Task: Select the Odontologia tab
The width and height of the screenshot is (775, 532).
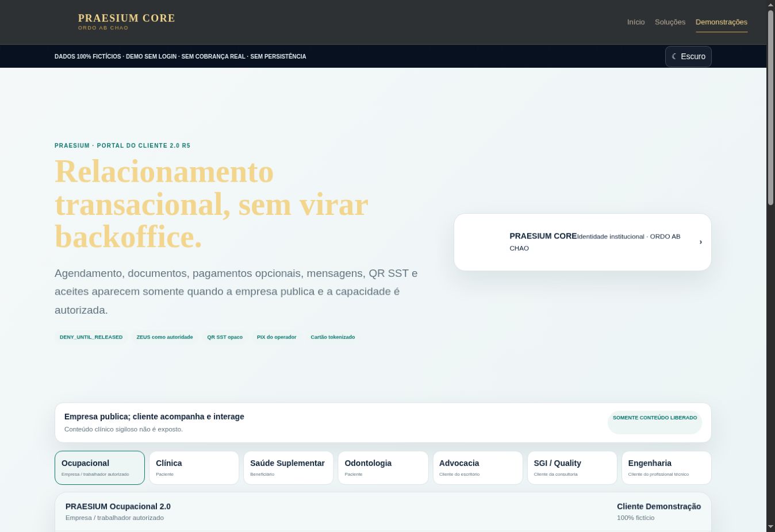Action: click(383, 468)
